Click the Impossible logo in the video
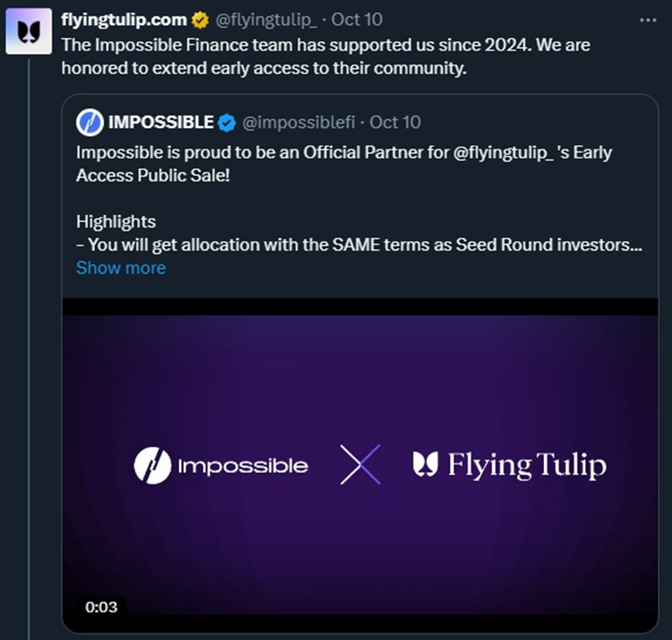 click(221, 466)
